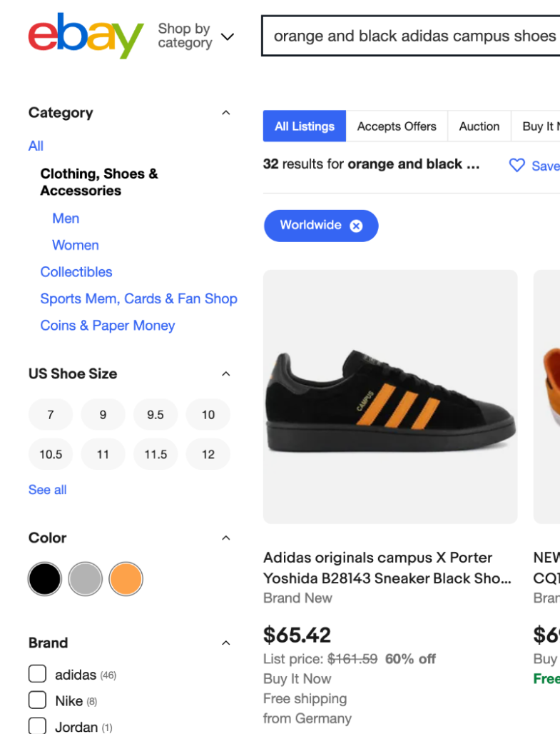The image size is (560, 734).
Task: Go to the Collectibles category
Action: click(76, 272)
